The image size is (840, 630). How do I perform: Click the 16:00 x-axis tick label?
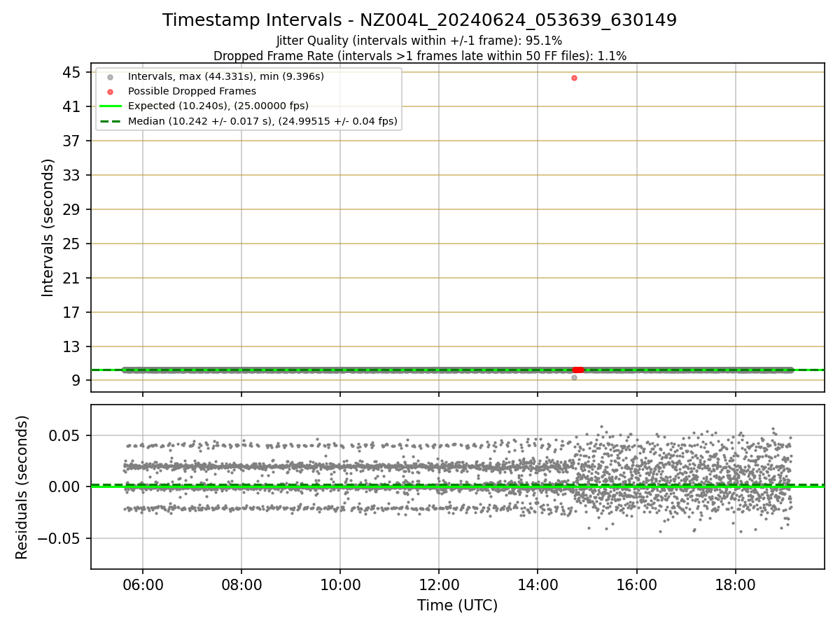636,584
